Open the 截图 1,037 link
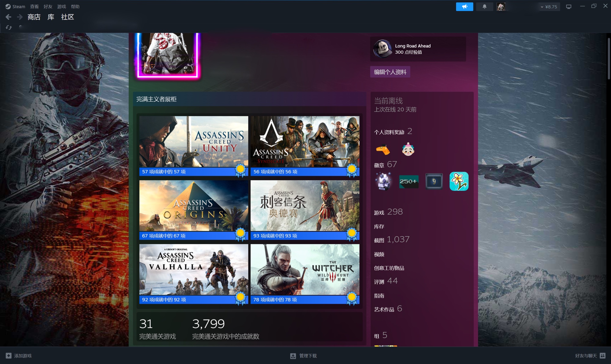Image resolution: width=611 pixels, height=364 pixels. pyautogui.click(x=392, y=240)
